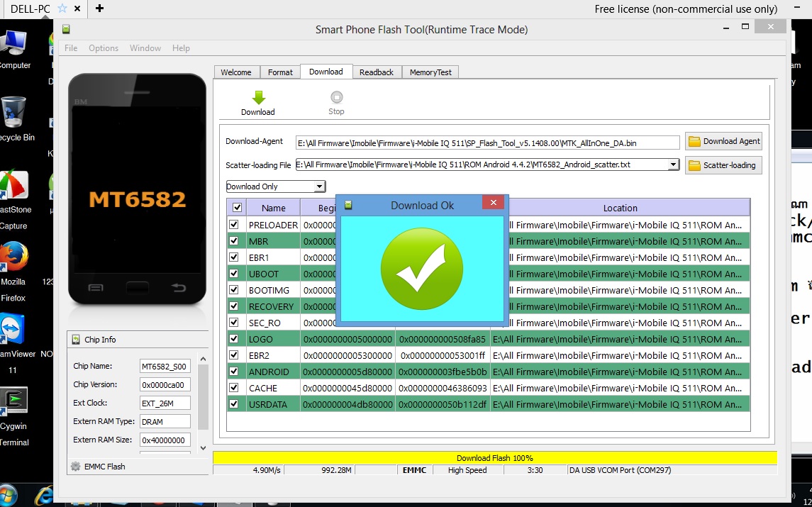Click Chip Info scrollbar up arrow
This screenshot has width=812, height=507.
203,359
